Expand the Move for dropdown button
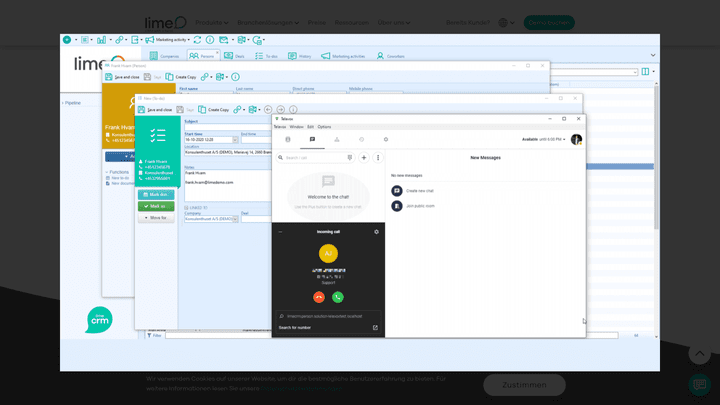The height and width of the screenshot is (405, 720). click(156, 218)
